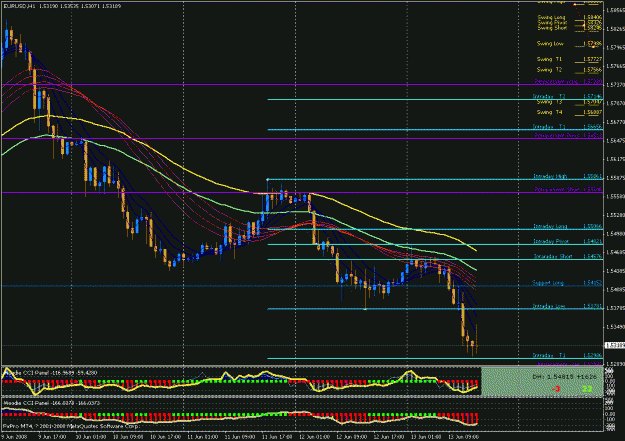Click the Swing T4 level label

pyautogui.click(x=549, y=112)
